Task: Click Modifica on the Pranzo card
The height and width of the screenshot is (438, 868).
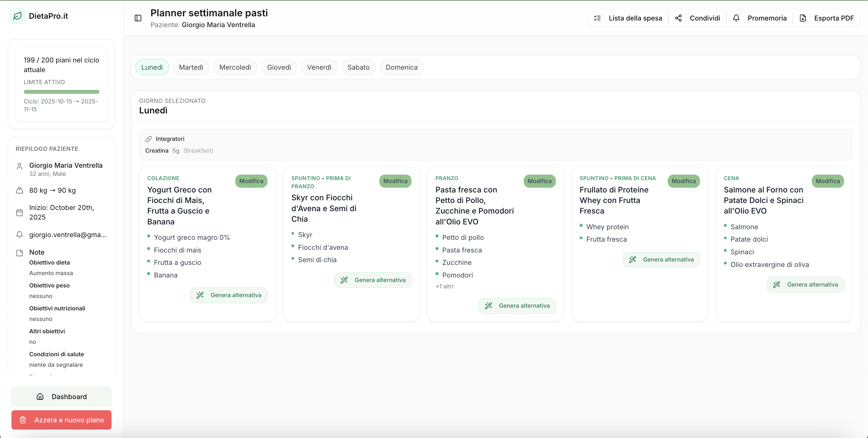Action: click(539, 181)
